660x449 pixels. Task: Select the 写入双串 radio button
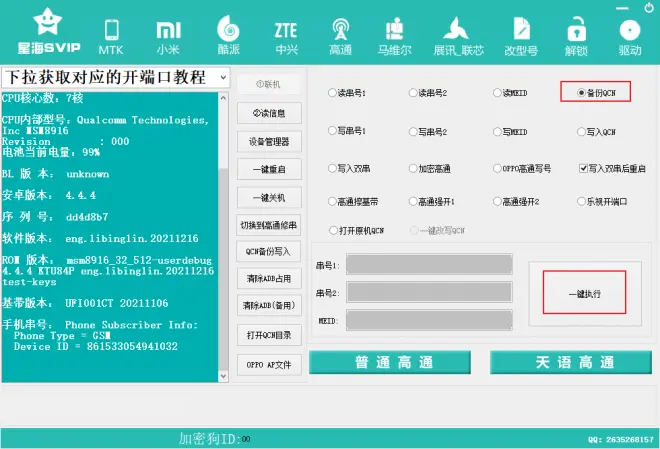click(x=332, y=168)
